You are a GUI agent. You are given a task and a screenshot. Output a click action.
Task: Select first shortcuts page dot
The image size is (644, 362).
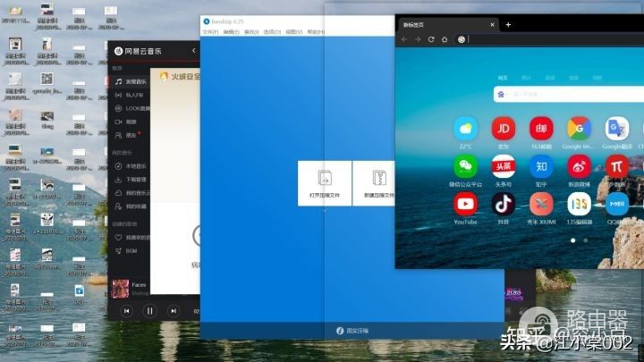tap(573, 240)
